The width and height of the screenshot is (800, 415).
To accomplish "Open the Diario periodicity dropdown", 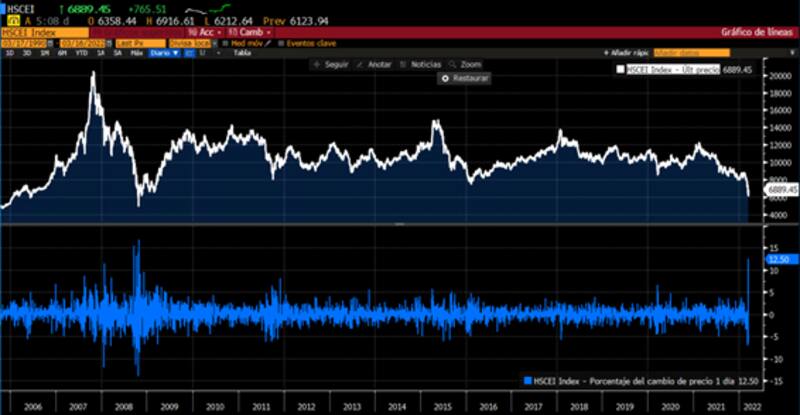I will (x=161, y=53).
